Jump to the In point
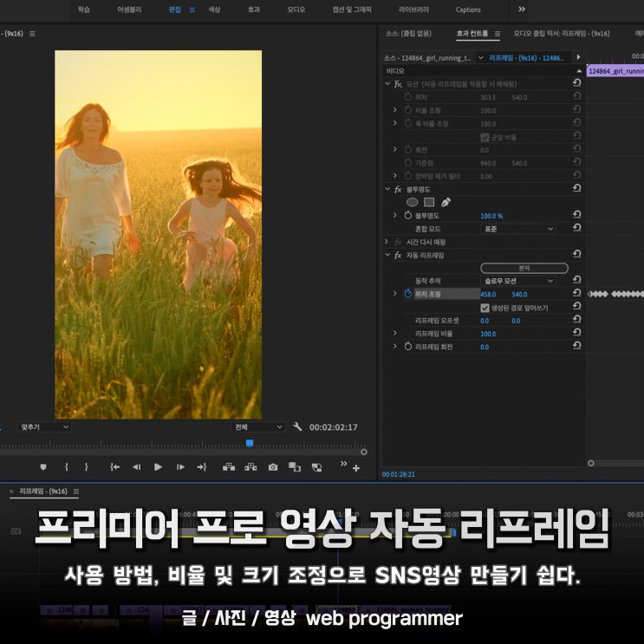This screenshot has width=644, height=644. point(115,467)
